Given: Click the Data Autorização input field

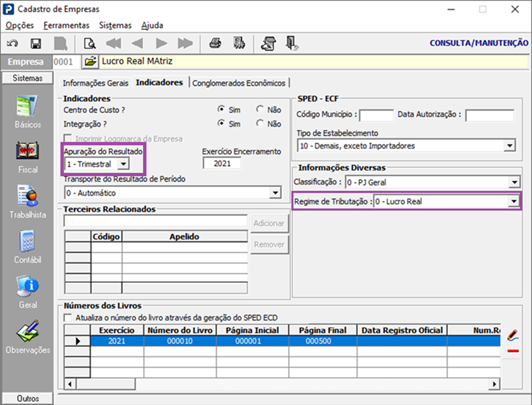Looking at the screenshot, I should coord(489,115).
